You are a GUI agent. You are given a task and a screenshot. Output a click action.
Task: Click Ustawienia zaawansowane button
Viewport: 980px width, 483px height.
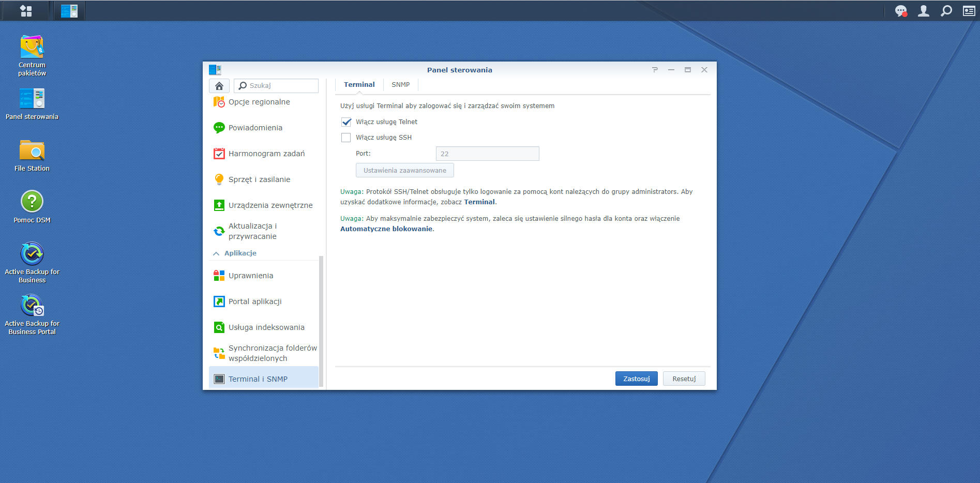point(404,170)
